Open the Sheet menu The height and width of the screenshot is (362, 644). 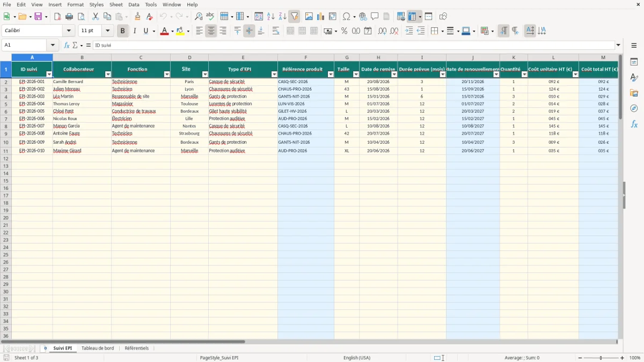tap(116, 4)
